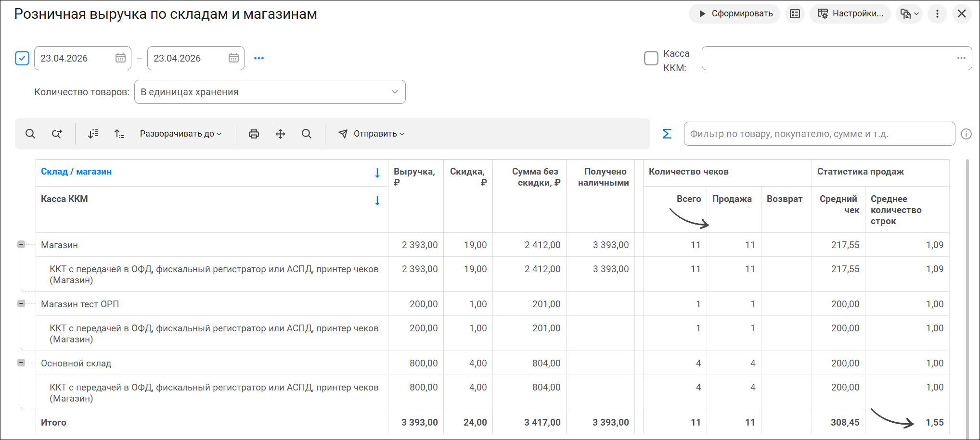This screenshot has height=440, width=980.
Task: Open start date calendar picker
Action: pos(120,58)
